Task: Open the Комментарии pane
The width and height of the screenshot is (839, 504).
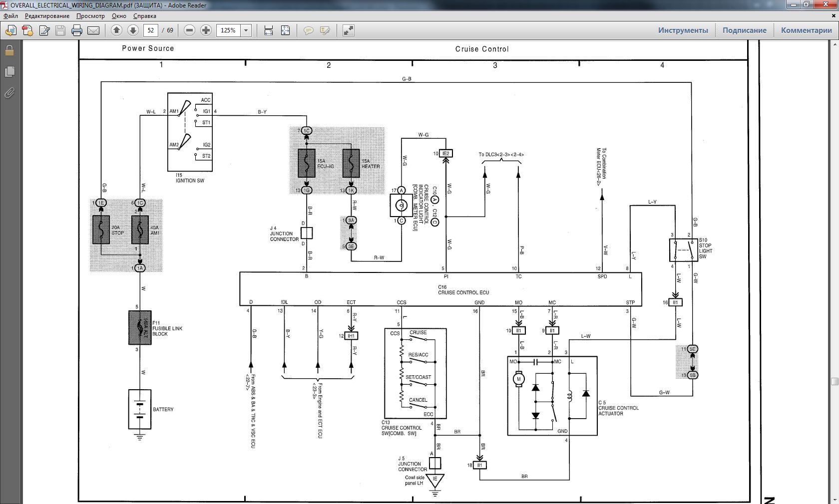Action: pos(806,30)
